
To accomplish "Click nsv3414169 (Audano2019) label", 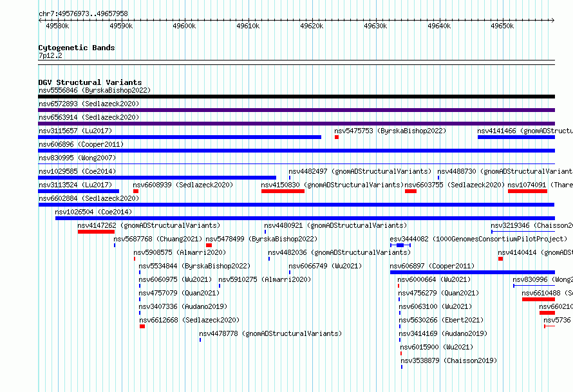I will point(443,333).
